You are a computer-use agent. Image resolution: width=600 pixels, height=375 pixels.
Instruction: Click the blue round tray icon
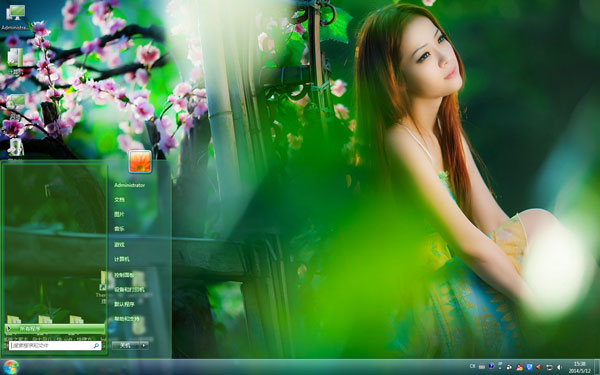pos(491,366)
